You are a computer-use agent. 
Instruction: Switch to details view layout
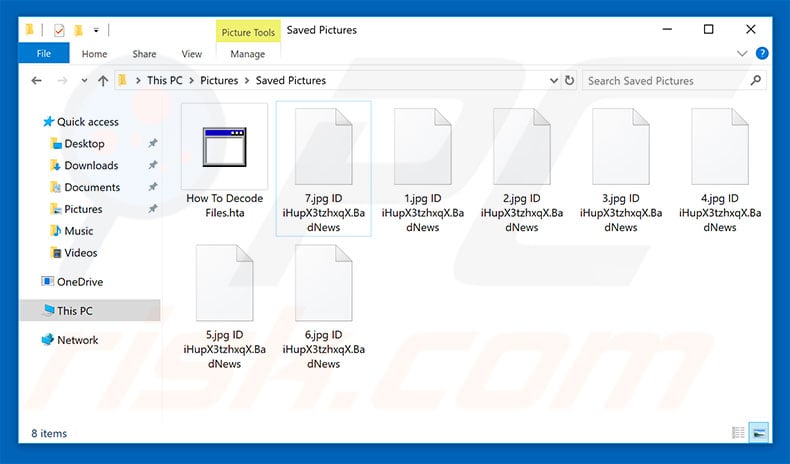tap(738, 432)
